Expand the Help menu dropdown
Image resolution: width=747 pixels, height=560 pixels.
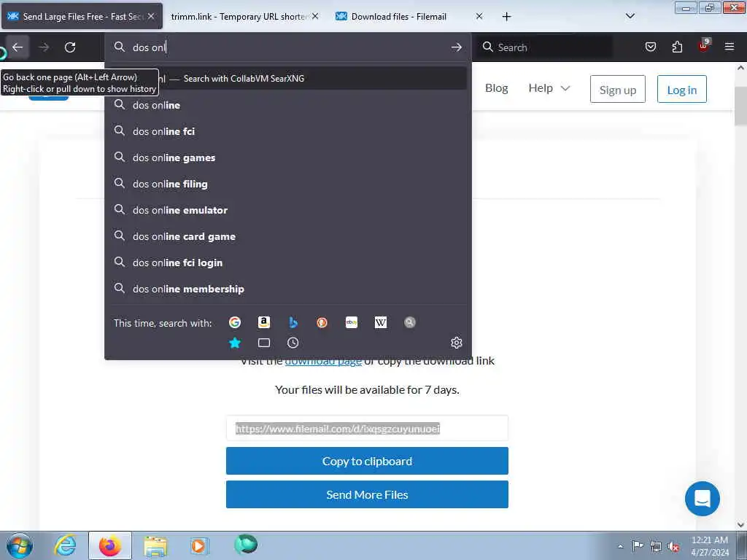pos(549,88)
